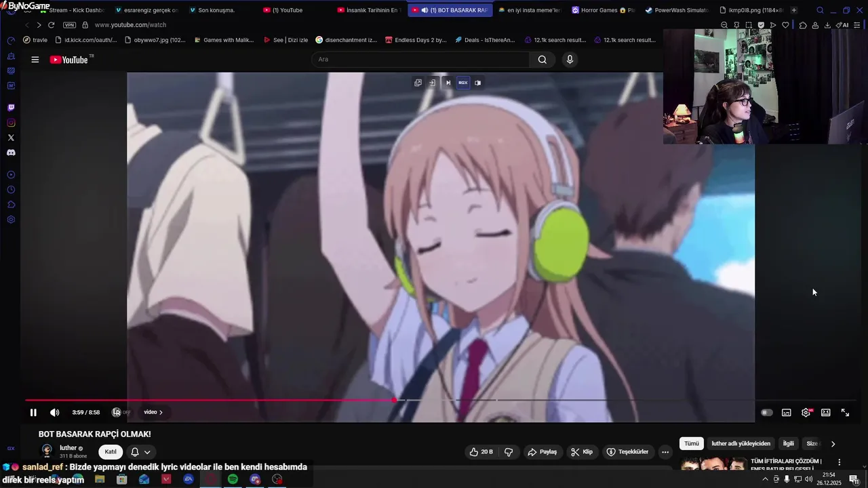Image resolution: width=868 pixels, height=488 pixels.
Task: Open the Deals - IsThereAn... bookmark
Action: pos(485,40)
